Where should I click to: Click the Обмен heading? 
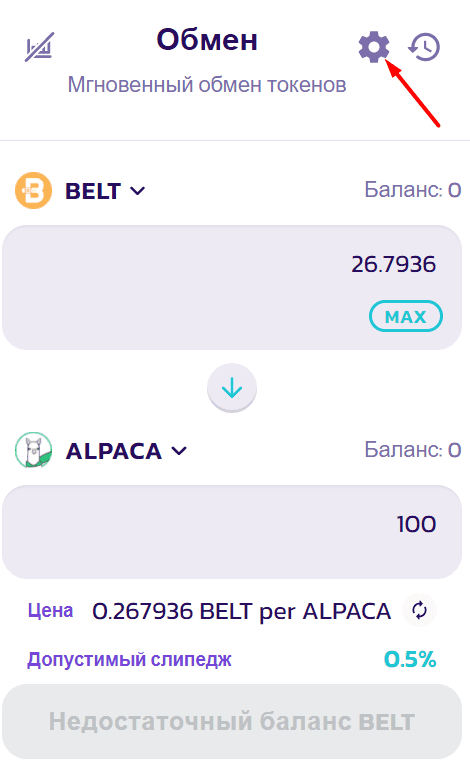pyautogui.click(x=207, y=39)
